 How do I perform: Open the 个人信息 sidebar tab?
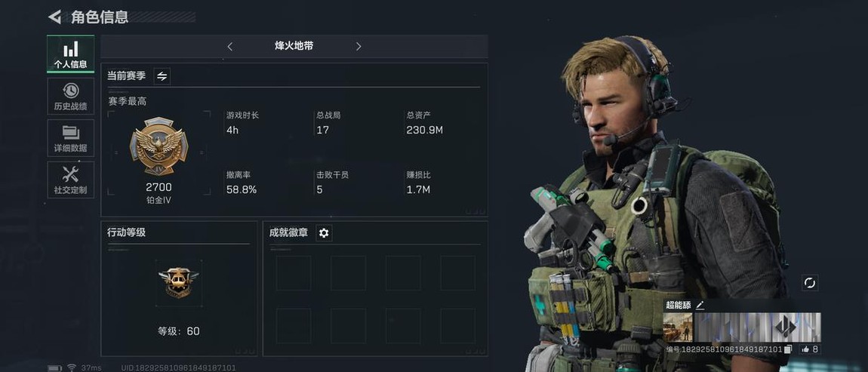point(70,54)
